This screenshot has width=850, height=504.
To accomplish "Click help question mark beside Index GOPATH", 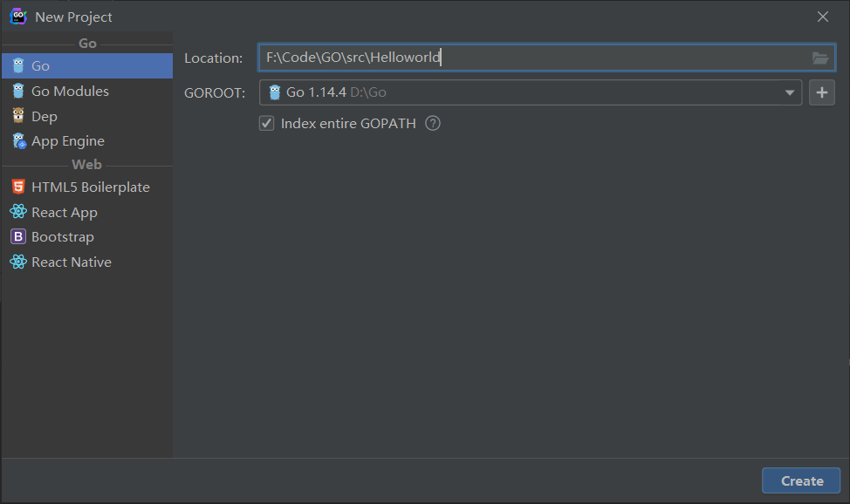I will coord(433,123).
